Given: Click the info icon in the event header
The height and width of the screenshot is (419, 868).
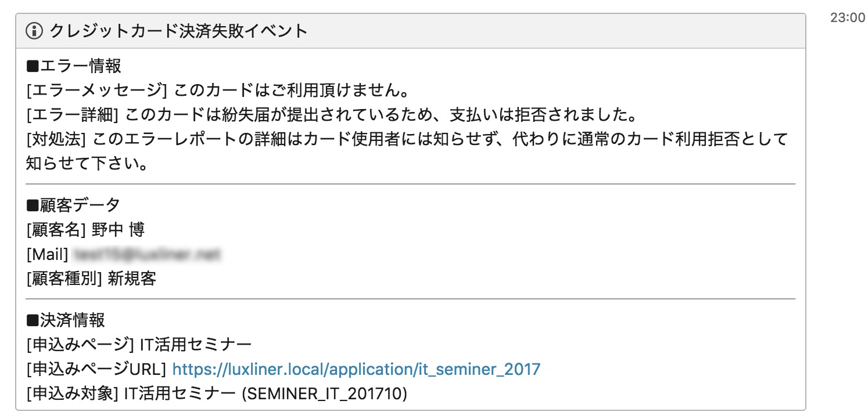Looking at the screenshot, I should click(35, 31).
